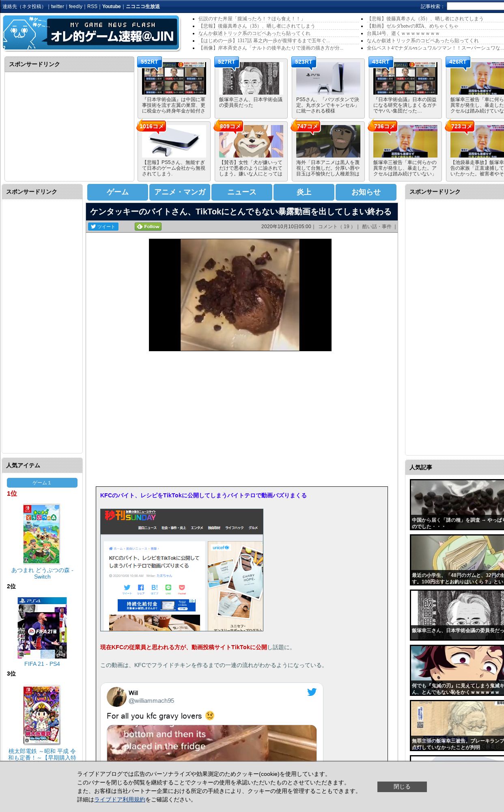Viewport: 504px width, 812px height.
Task: Click the article title ケンタッキーのバイトさん
Action: [241, 212]
